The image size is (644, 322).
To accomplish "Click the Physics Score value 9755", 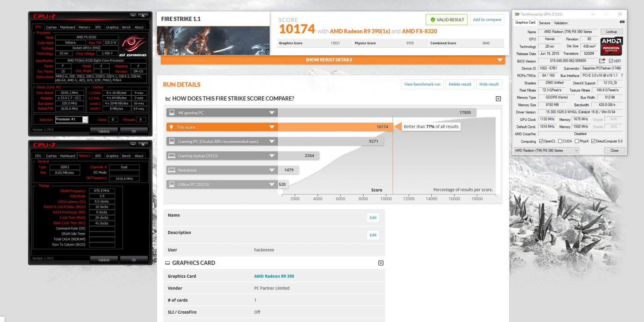I will (x=410, y=43).
